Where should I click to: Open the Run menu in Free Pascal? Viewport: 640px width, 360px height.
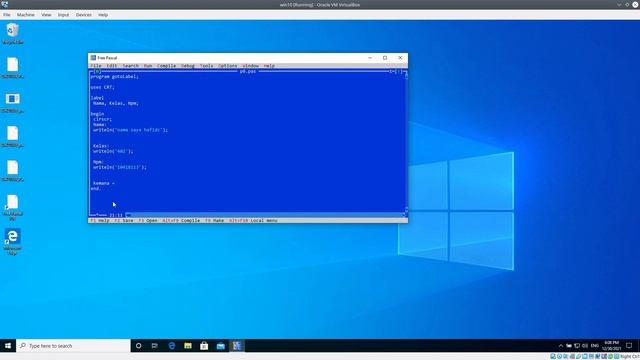coord(148,66)
